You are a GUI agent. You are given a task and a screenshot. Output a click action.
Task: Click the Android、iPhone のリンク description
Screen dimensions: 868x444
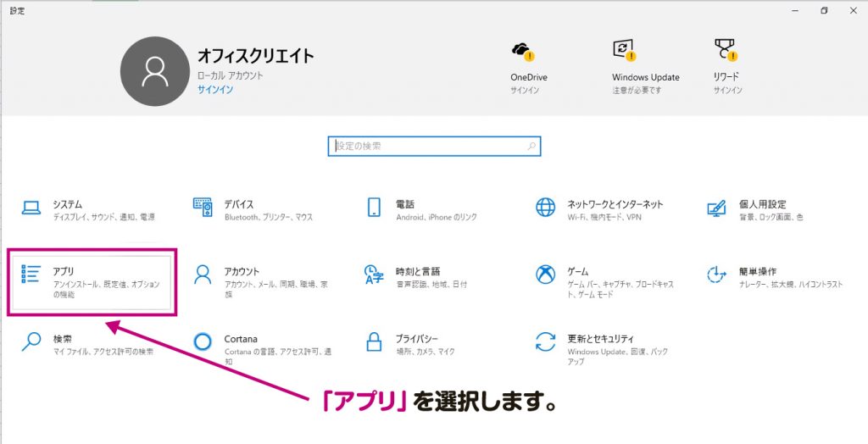click(437, 218)
